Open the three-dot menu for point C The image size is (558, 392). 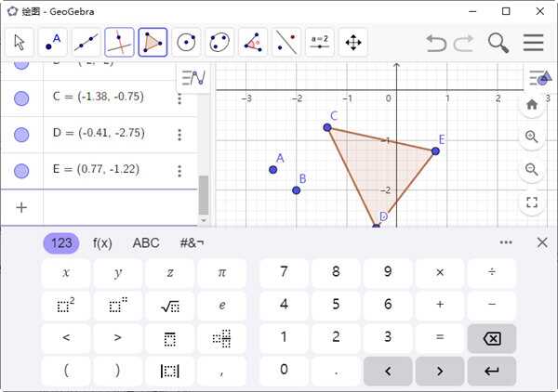pos(179,97)
